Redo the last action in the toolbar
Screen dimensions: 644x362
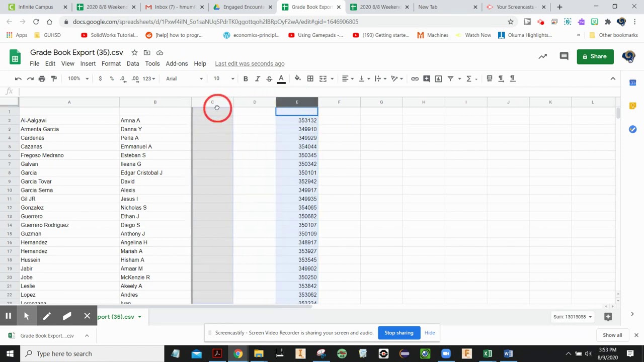coord(30,78)
